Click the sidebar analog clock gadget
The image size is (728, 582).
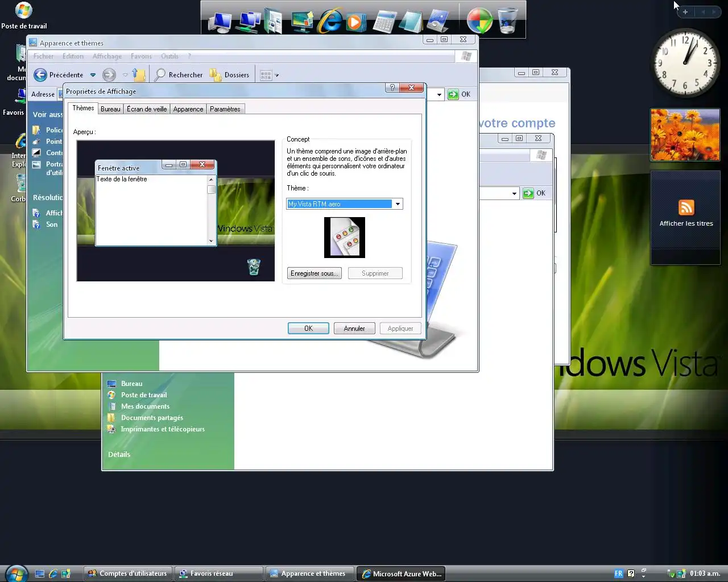click(685, 64)
